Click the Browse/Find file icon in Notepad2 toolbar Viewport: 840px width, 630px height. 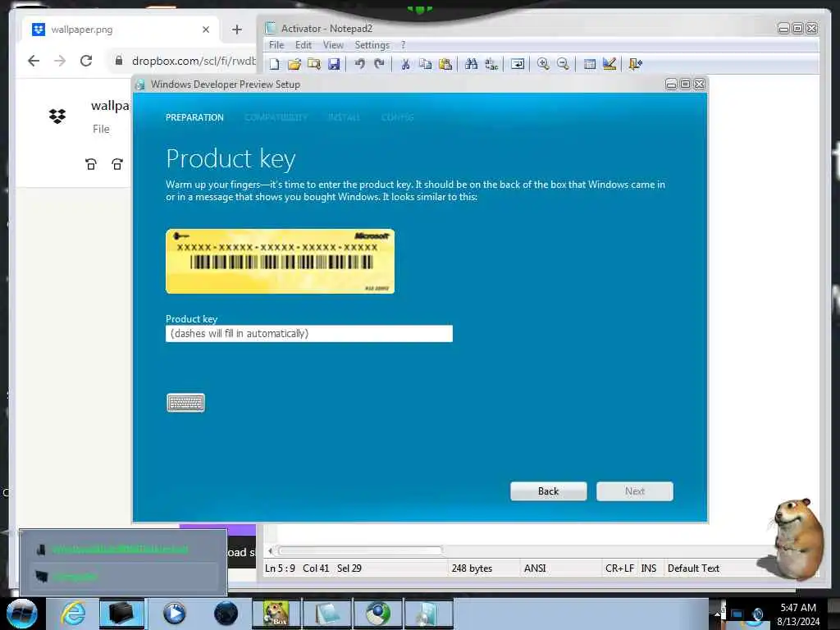(x=314, y=64)
